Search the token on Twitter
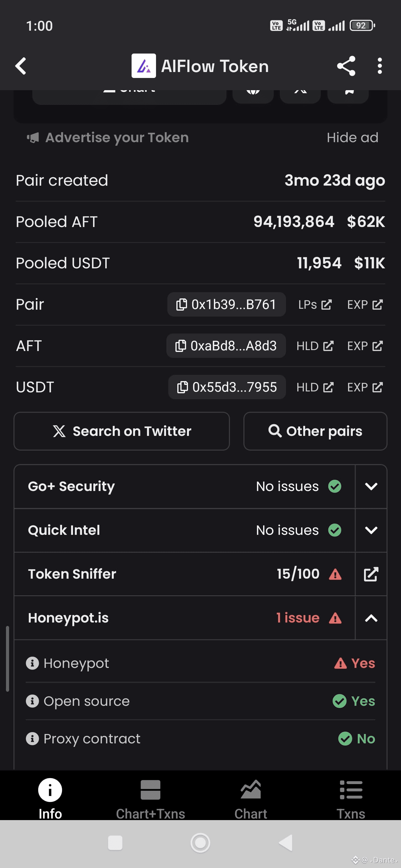The width and height of the screenshot is (401, 868). tap(122, 431)
